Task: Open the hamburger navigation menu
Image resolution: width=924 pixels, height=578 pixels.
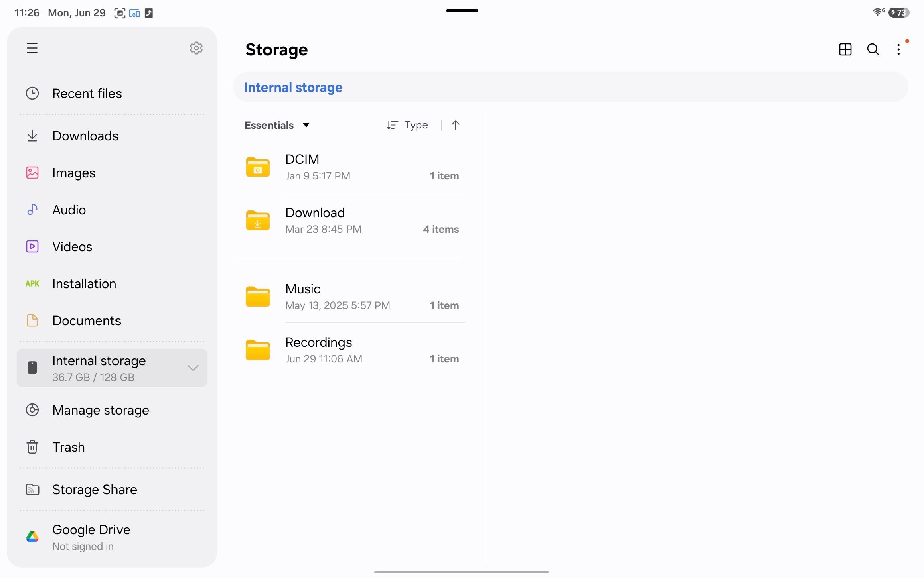Action: click(32, 48)
